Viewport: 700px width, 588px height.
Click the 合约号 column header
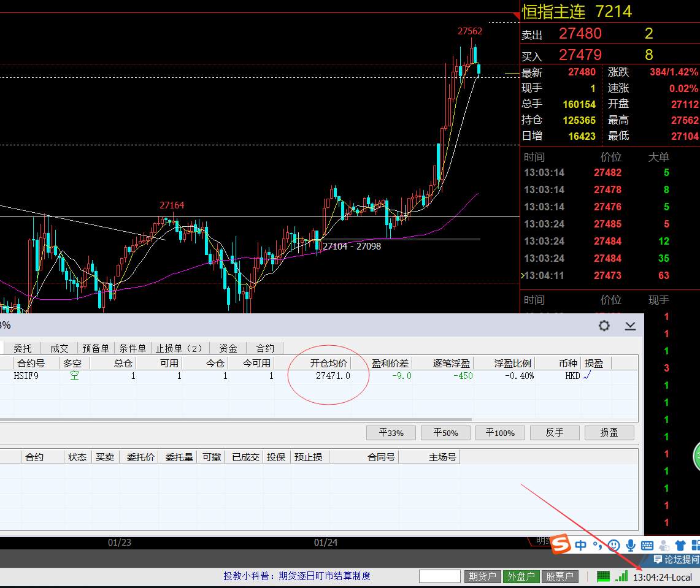pos(31,363)
